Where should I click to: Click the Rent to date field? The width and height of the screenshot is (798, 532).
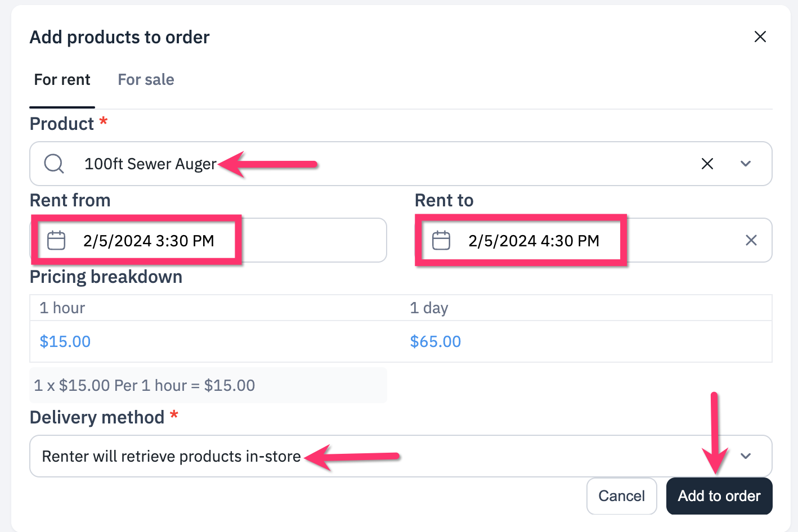pyautogui.click(x=593, y=240)
